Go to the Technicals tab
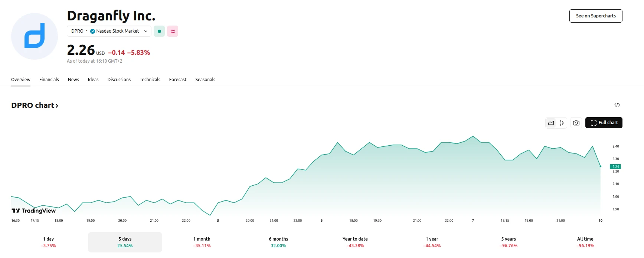644x258 pixels. pyautogui.click(x=150, y=80)
